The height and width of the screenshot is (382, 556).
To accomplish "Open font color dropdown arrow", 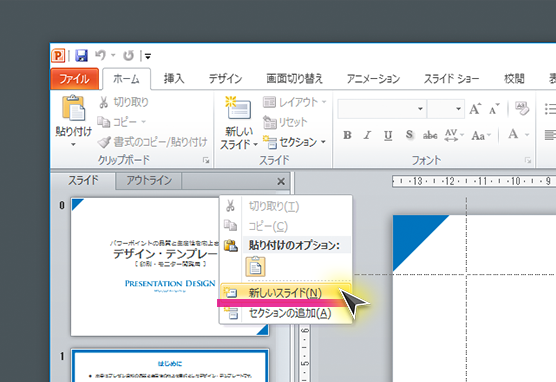I will click(x=527, y=135).
